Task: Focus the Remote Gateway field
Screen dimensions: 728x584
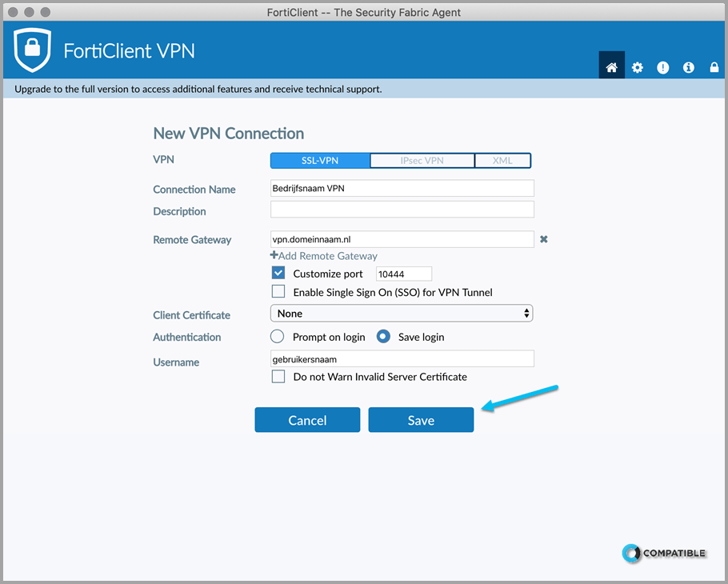Action: [402, 239]
